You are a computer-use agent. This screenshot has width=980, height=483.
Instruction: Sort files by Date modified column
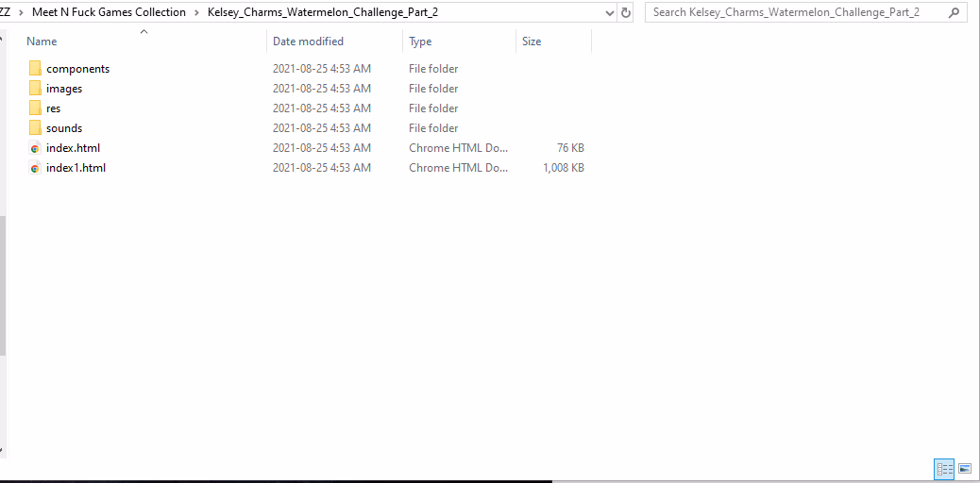pyautogui.click(x=308, y=42)
